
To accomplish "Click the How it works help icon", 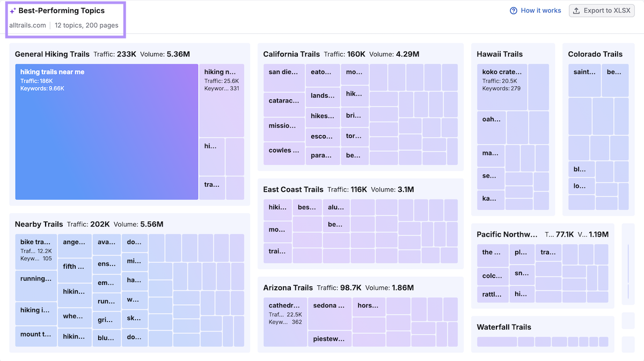I will 514,11.
